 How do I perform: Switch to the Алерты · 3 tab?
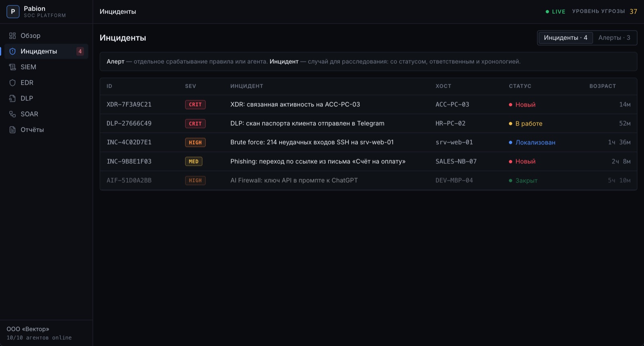coord(614,38)
